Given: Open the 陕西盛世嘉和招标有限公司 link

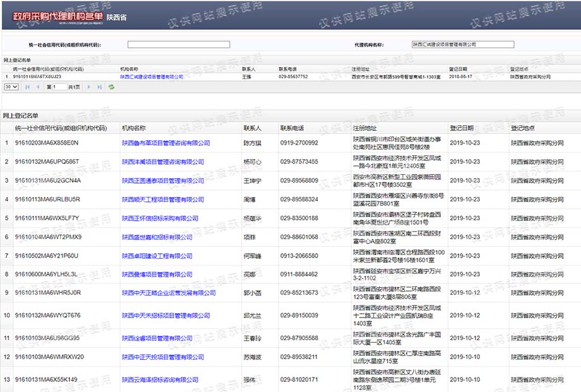Looking at the screenshot, I should [x=157, y=237].
